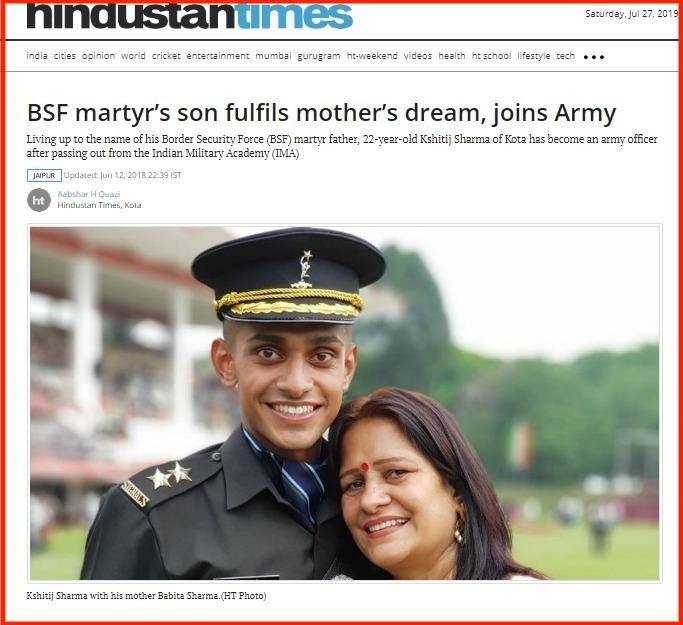Click the Hindustan Times logo
683x625 pixels.
pos(190,17)
